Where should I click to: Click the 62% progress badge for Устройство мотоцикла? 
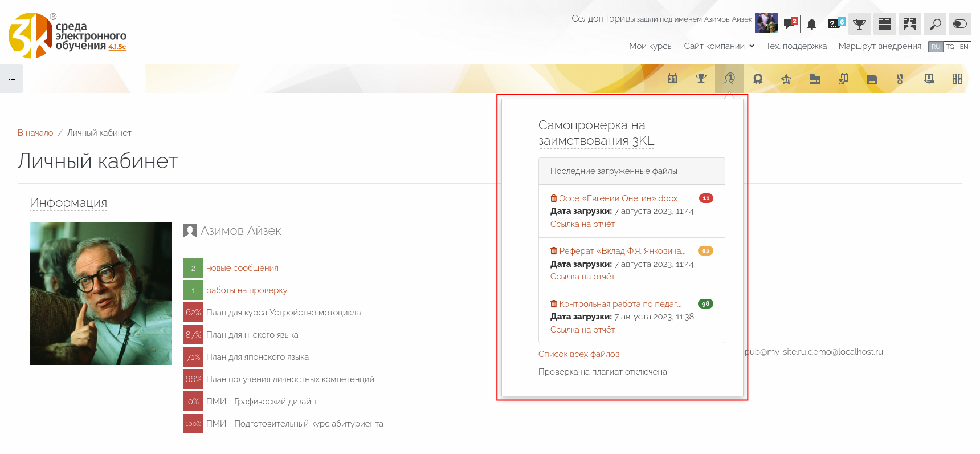point(193,313)
